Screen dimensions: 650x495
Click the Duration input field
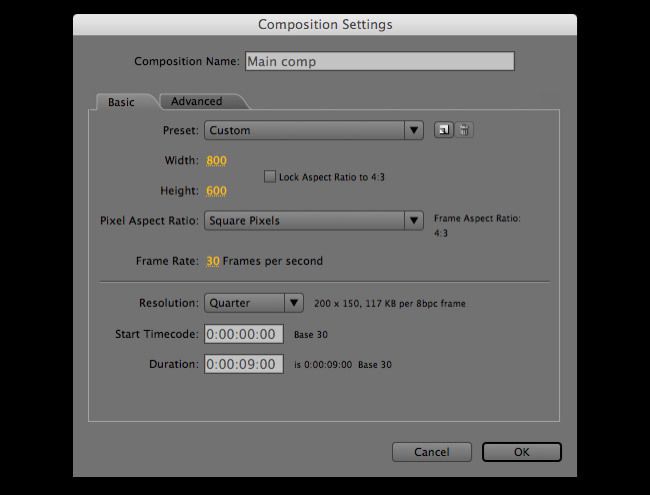coord(244,364)
